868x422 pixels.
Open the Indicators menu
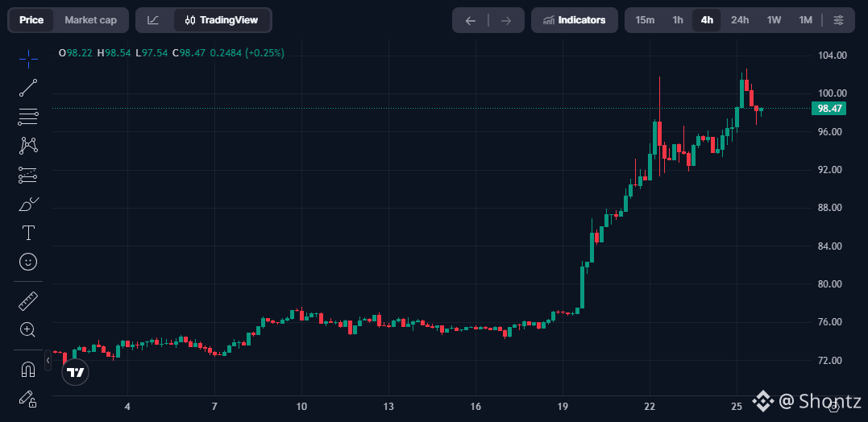pos(575,20)
